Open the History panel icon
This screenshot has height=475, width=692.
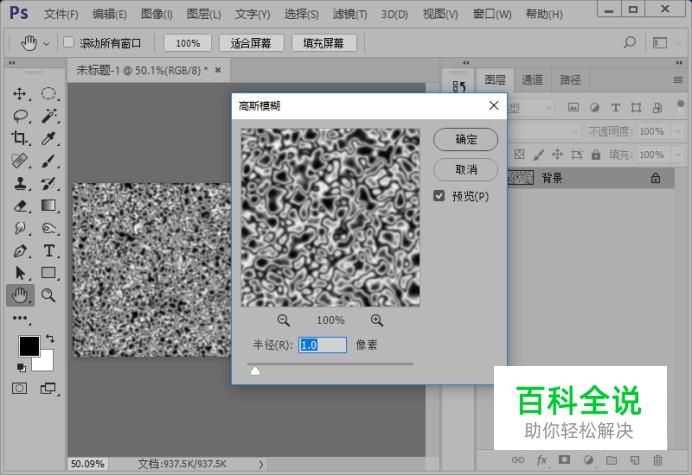(459, 87)
